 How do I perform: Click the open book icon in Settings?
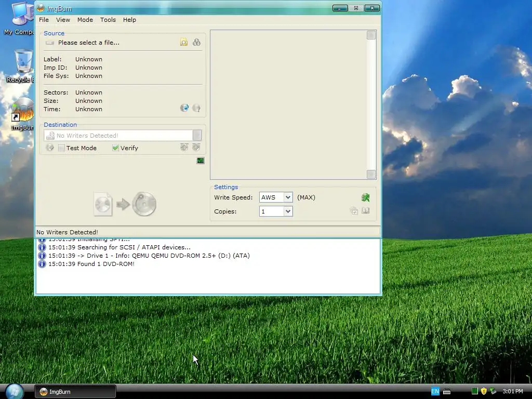click(366, 211)
